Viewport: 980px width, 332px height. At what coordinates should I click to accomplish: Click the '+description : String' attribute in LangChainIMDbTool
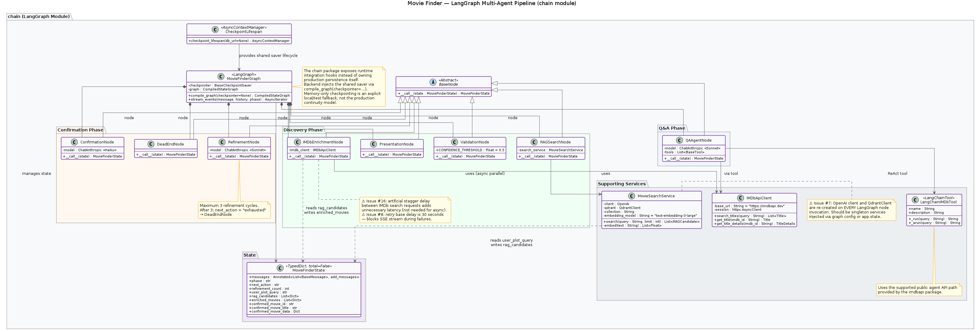(926, 213)
